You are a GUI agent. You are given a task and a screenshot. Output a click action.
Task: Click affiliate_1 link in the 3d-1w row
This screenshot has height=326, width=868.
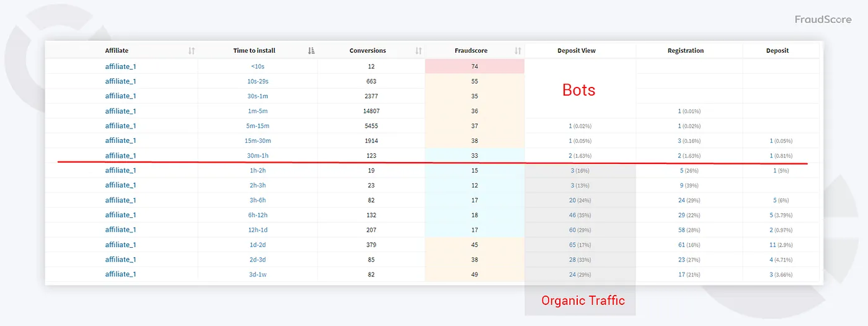[120, 274]
